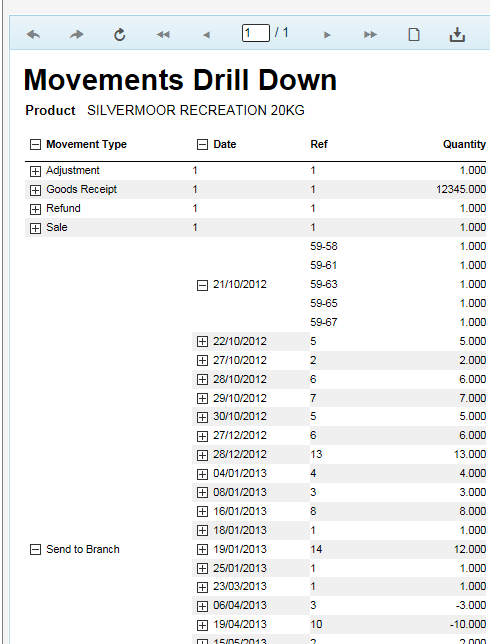The image size is (492, 644).
Task: Collapse the Date column header
Action: 202,145
